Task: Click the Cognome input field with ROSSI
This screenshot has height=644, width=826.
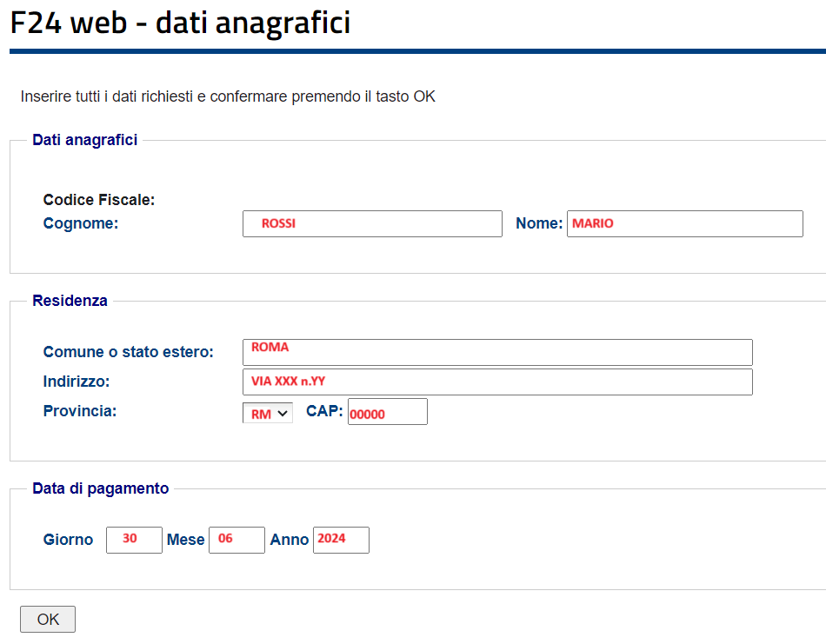Action: point(372,223)
